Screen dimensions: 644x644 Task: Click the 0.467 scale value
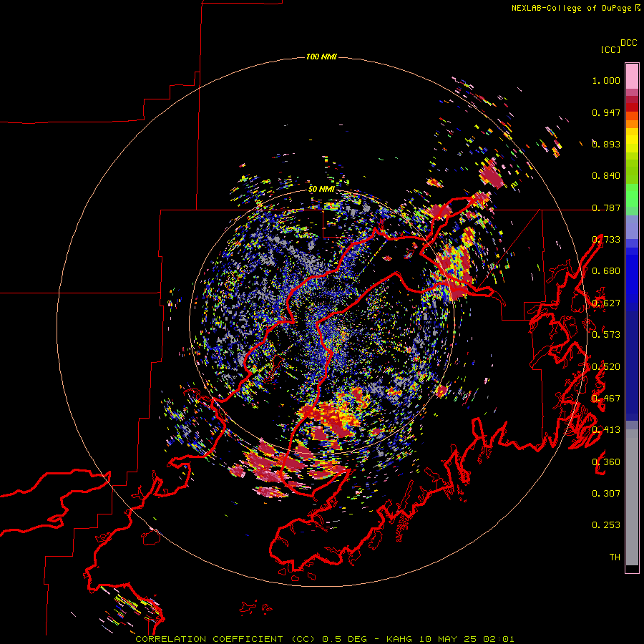606,399
